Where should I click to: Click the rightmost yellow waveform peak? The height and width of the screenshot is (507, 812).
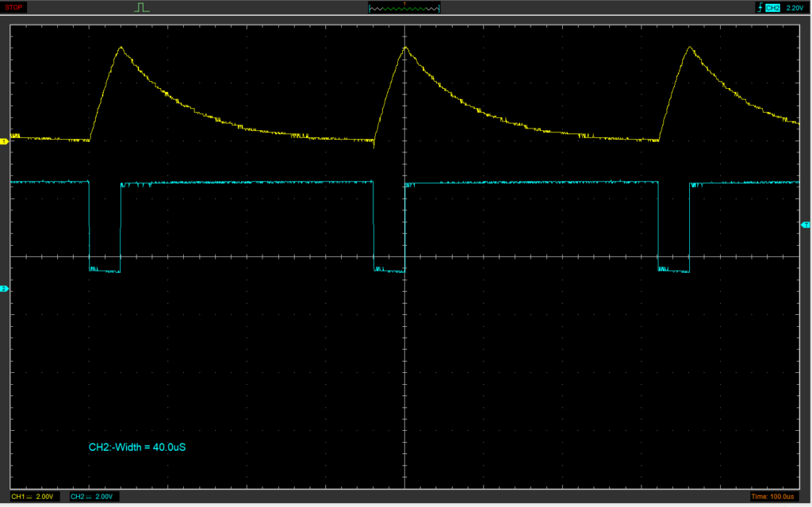(691, 48)
